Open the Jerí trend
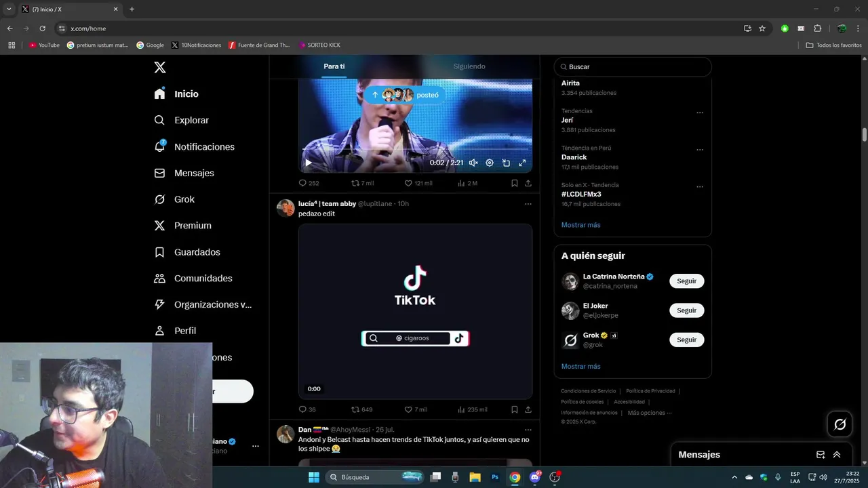The height and width of the screenshot is (488, 868). point(567,120)
